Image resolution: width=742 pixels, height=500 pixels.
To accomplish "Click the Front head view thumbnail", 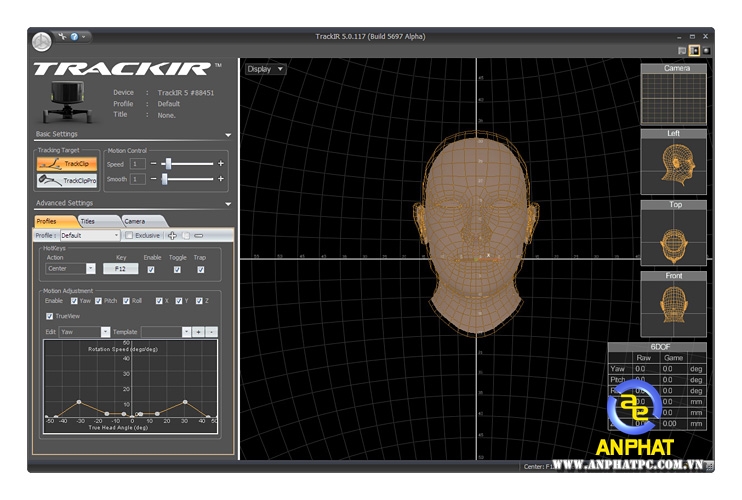I will [674, 304].
